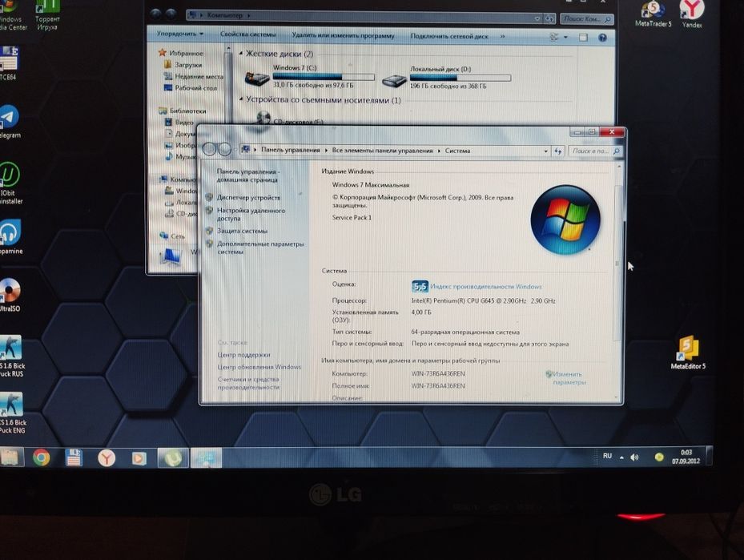Select the MetaTrader 5 desktop icon
Viewport: 744px width, 560px height.
point(653,14)
